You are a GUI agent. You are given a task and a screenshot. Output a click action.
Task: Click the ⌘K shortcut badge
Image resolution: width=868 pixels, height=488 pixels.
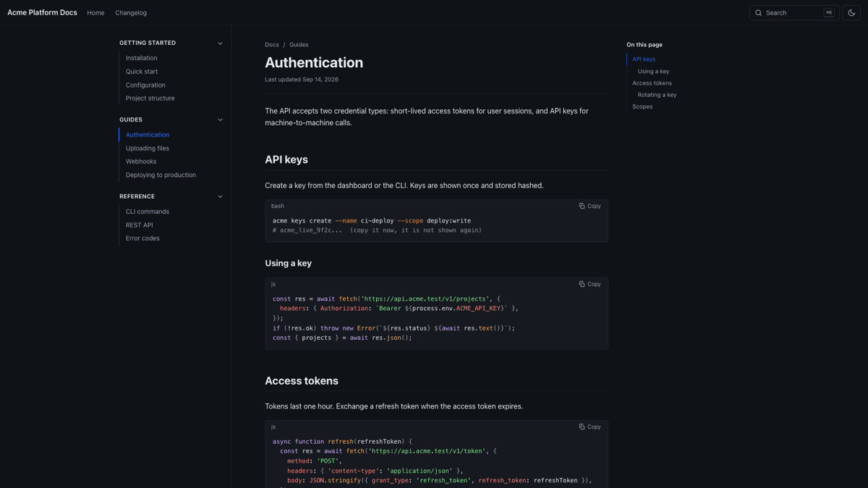pos(829,12)
